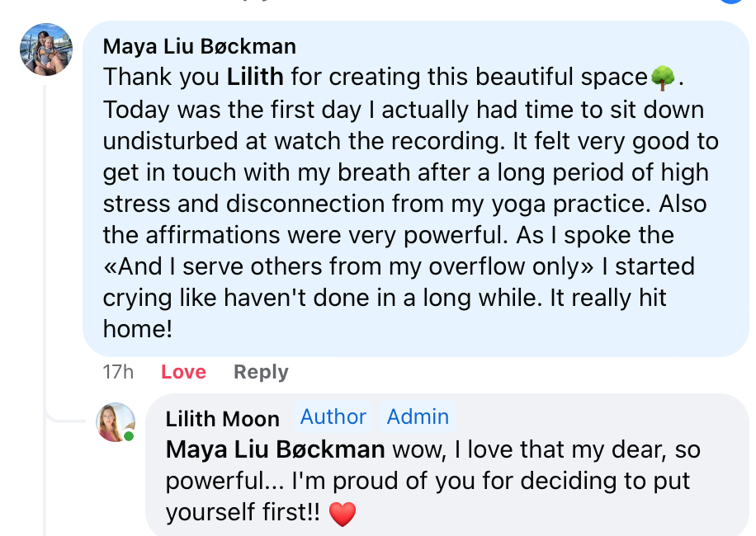Open the 17h comment timestamp
This screenshot has width=756, height=536.
pos(118,372)
